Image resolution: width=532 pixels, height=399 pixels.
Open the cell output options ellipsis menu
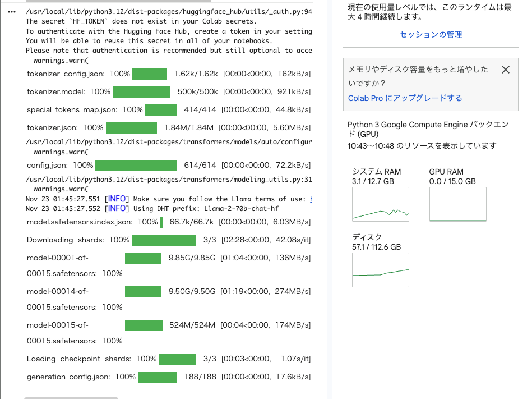(12, 11)
